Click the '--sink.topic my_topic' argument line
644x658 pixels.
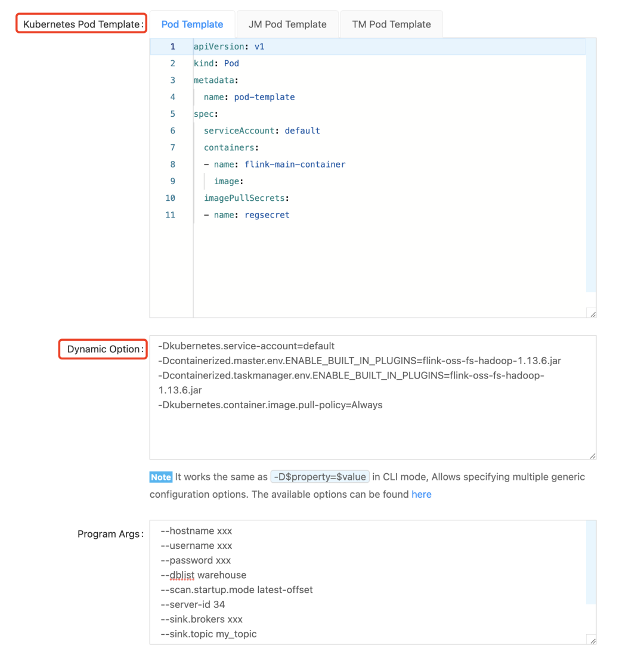click(x=209, y=634)
